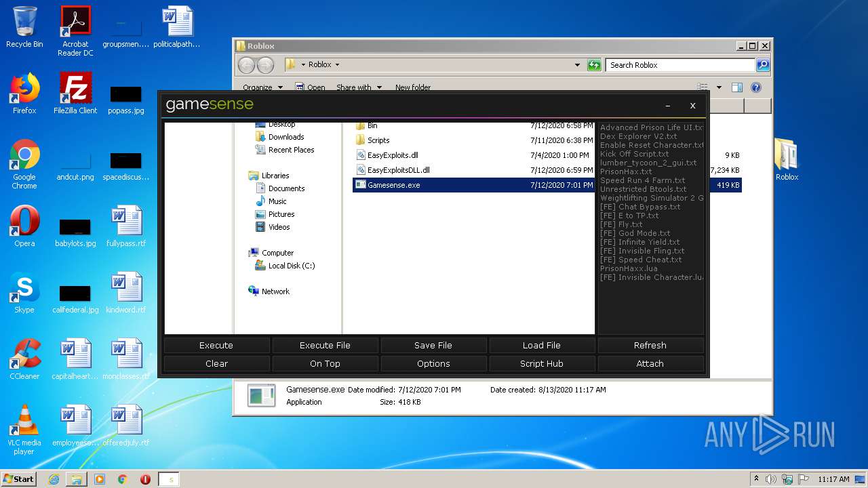Open VLC media player desktop shortcut
The height and width of the screenshot is (488, 868).
click(24, 430)
